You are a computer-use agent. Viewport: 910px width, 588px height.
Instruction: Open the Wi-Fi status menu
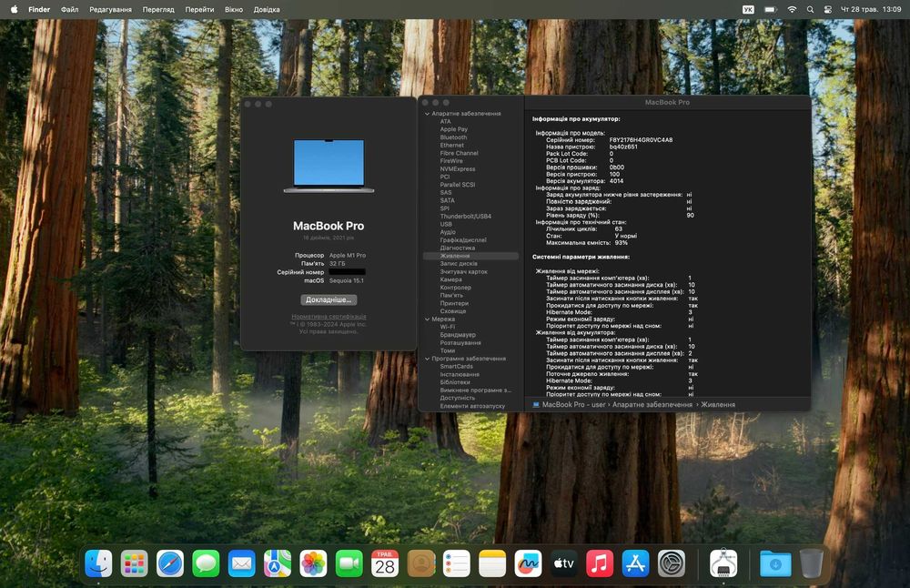(x=792, y=9)
